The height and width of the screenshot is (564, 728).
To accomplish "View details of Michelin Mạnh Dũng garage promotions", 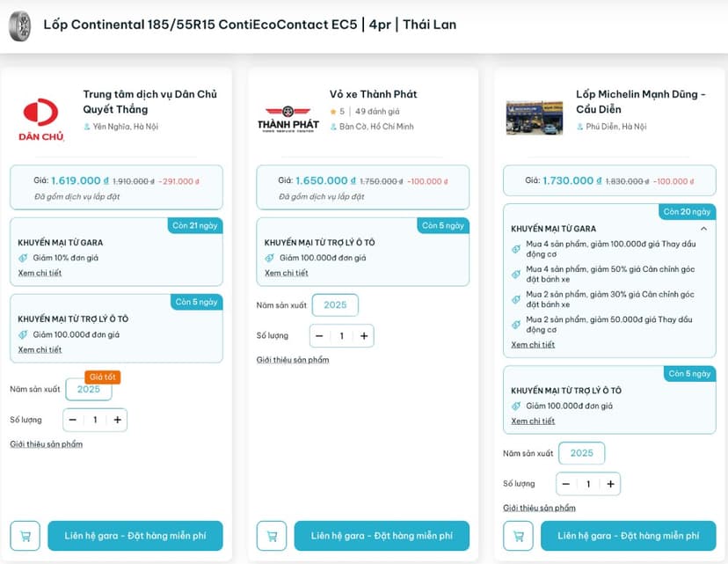I will click(533, 345).
